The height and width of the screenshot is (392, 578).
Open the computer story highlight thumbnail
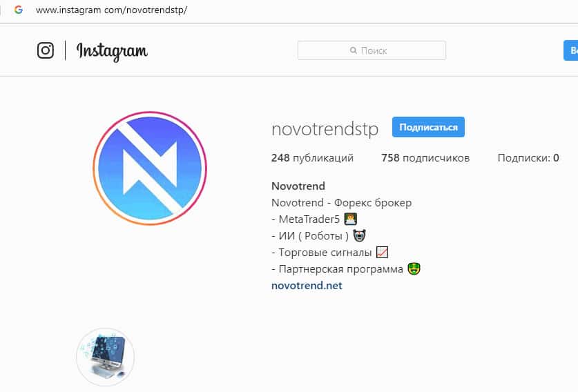106,357
